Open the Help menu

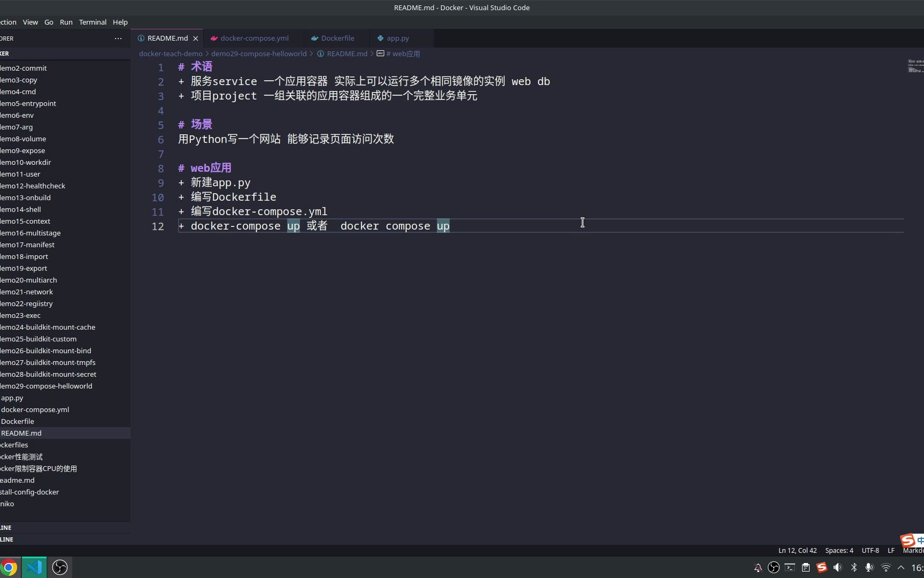point(120,22)
